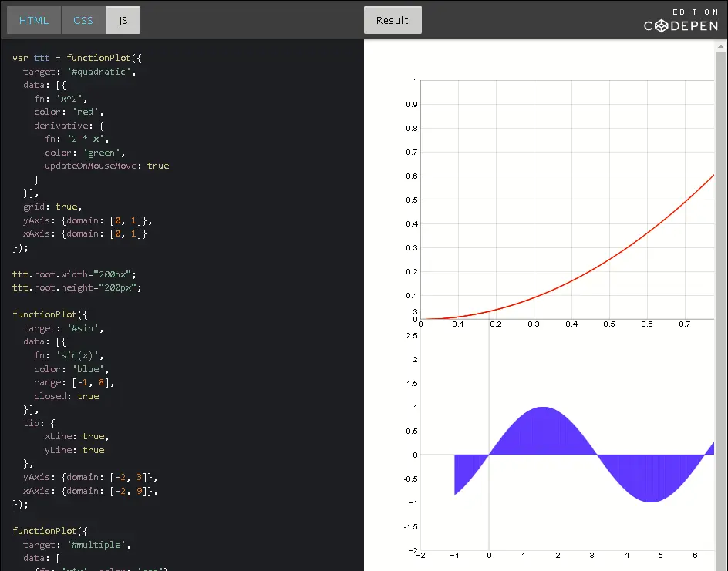Click the "-1.5" y-axis label on the sine plot
The width and height of the screenshot is (728, 571).
coord(411,527)
